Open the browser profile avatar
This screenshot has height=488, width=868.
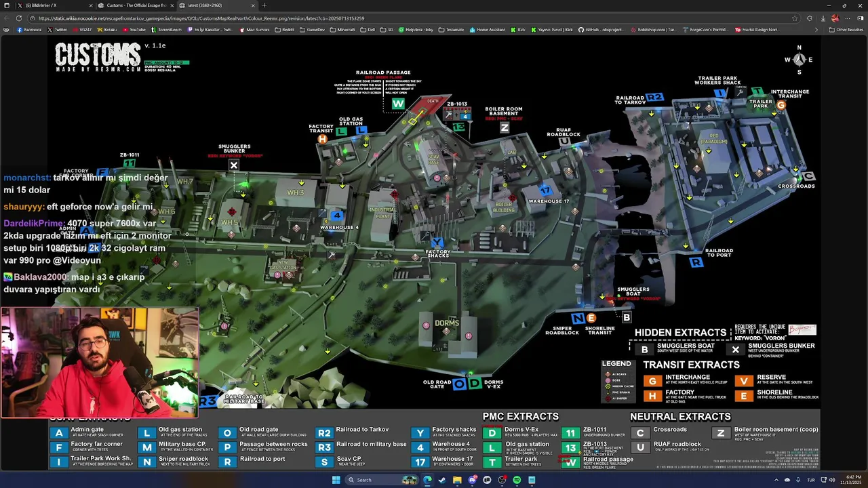coord(835,18)
